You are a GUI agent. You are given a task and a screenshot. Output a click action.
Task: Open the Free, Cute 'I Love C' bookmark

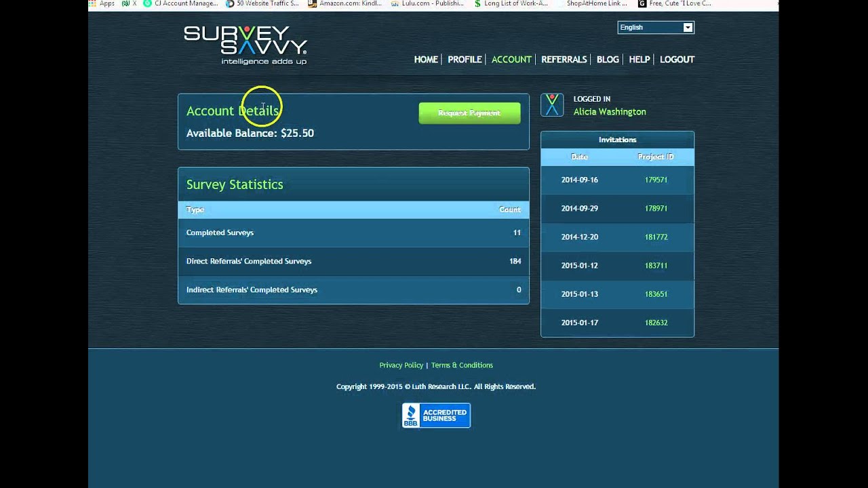coord(674,3)
